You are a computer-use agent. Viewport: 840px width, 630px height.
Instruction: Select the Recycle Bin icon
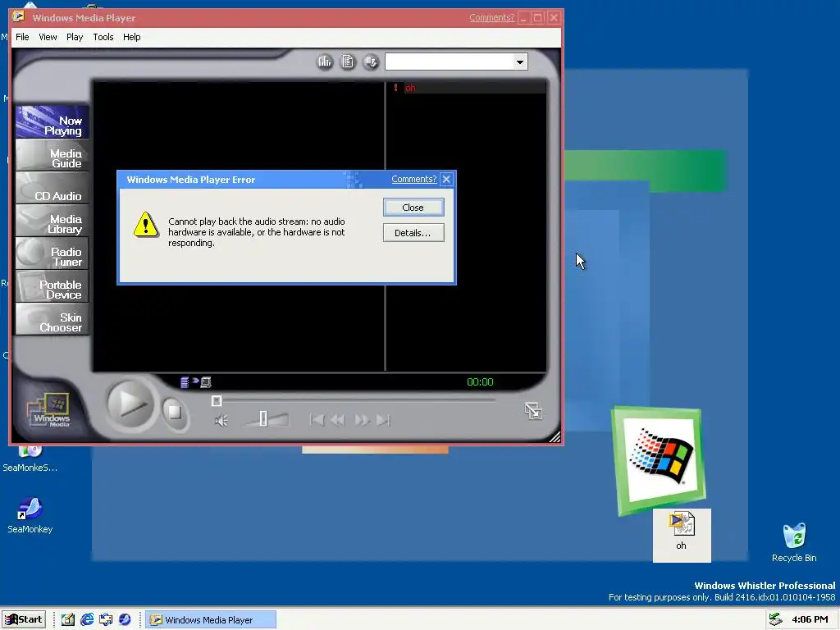tap(794, 542)
